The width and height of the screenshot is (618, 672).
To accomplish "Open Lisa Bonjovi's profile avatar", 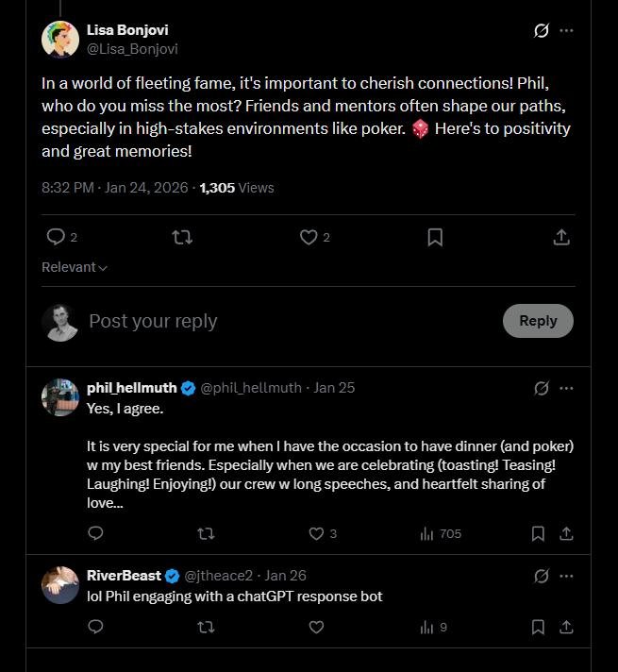I will point(59,39).
